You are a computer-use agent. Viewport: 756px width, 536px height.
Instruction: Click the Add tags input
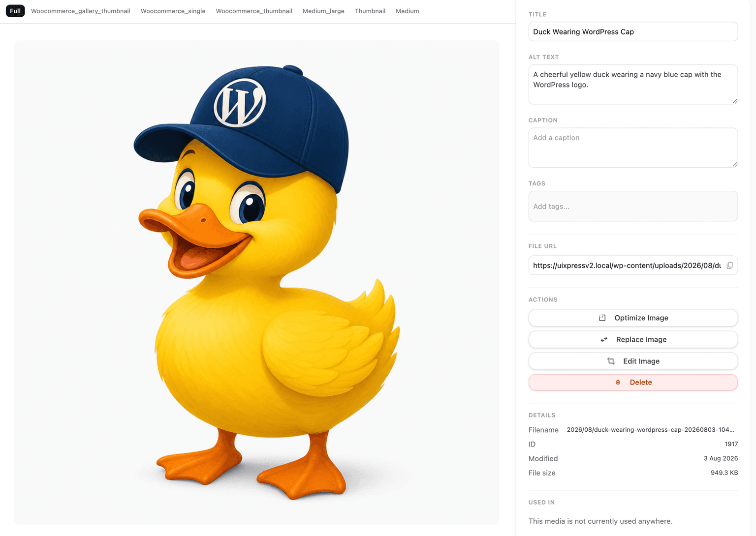(x=633, y=206)
